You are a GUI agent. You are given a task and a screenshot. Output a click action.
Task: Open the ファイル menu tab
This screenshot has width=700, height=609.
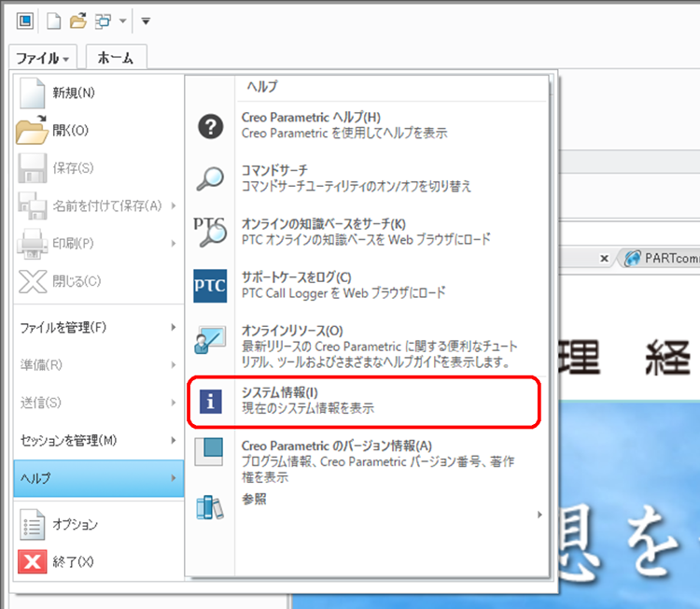(x=42, y=58)
